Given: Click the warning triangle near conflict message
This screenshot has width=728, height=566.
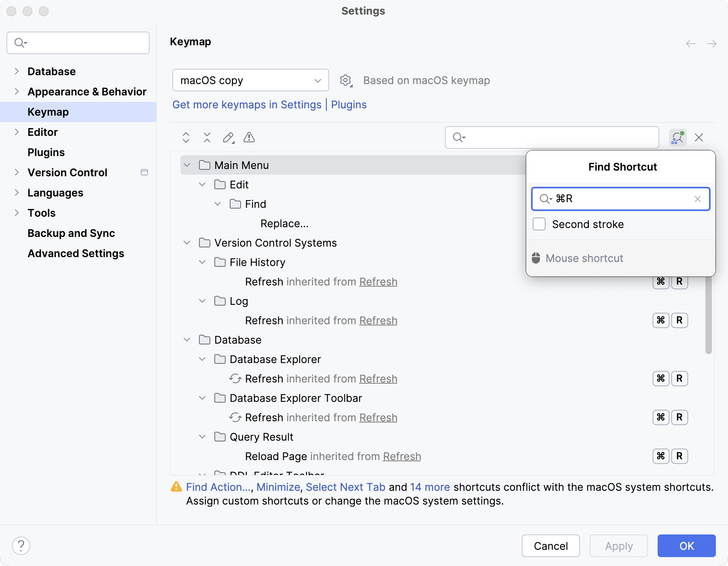Looking at the screenshot, I should [x=176, y=487].
